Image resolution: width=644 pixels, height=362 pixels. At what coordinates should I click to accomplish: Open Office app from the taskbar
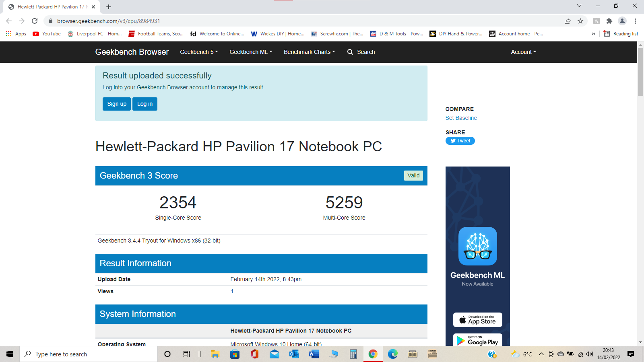pos(254,354)
